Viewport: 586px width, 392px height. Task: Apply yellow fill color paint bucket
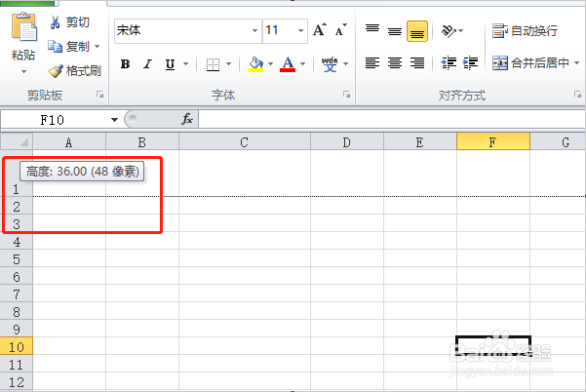tap(255, 64)
